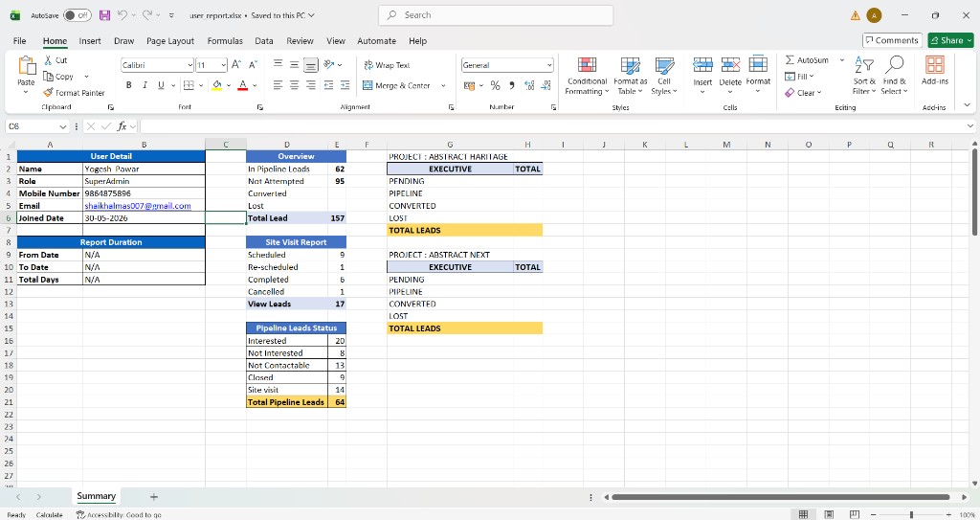Increase indent in the cell
The image size is (980, 520).
click(345, 85)
